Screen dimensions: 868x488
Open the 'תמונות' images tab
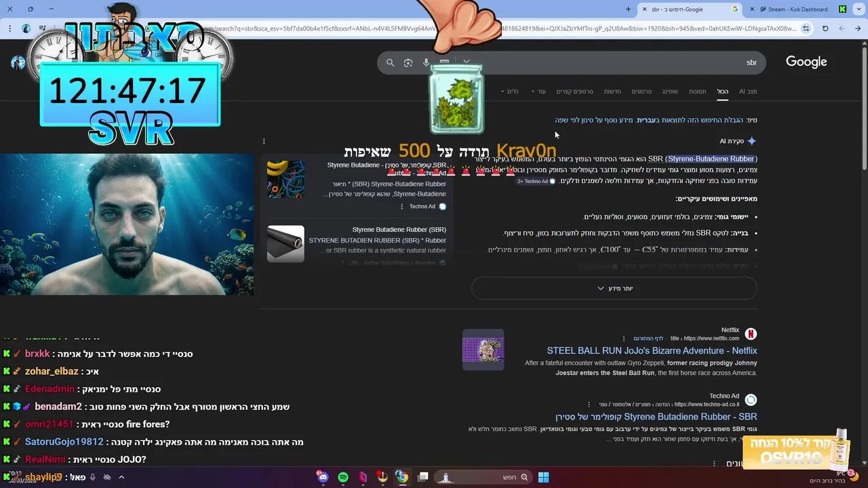coord(697,91)
